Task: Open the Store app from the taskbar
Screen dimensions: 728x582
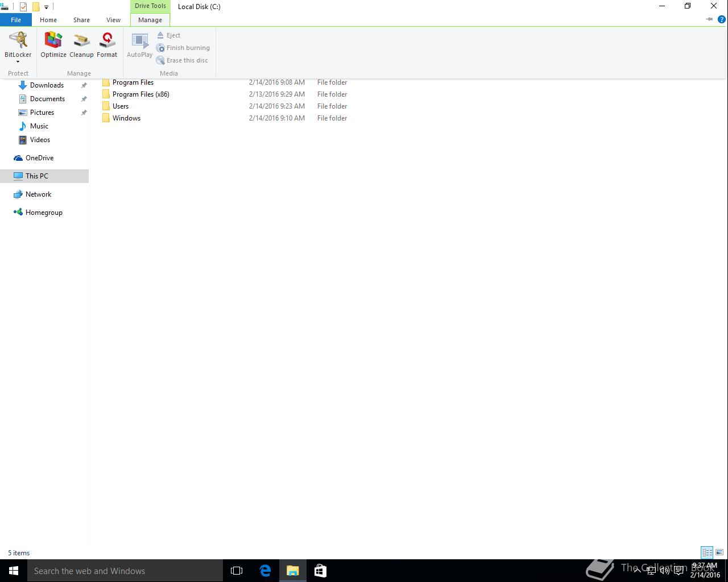Action: (x=320, y=571)
